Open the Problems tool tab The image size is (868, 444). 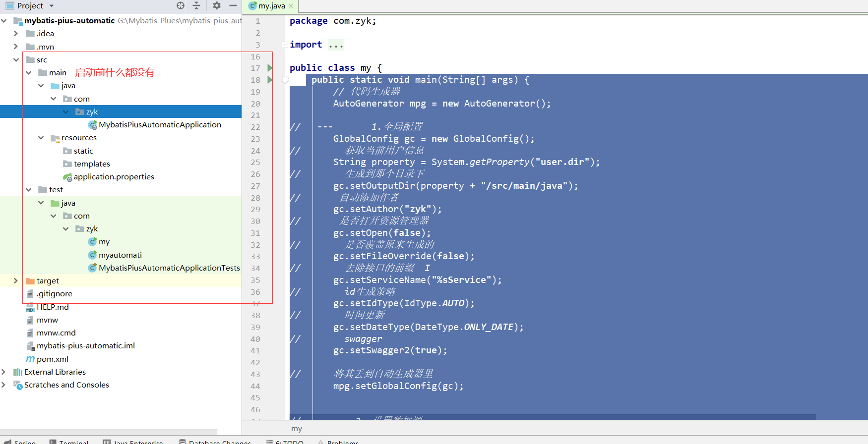tap(338, 441)
